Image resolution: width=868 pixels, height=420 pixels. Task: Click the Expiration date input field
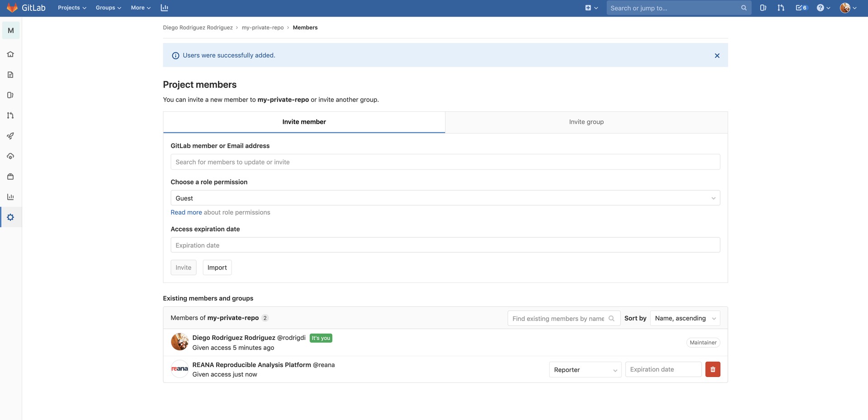pos(445,245)
